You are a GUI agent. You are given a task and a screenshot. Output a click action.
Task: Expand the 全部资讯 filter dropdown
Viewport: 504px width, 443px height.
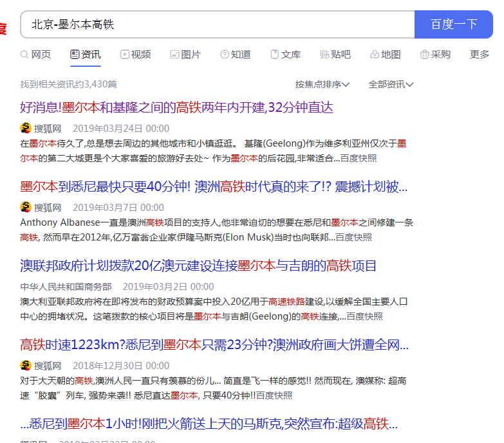point(391,84)
